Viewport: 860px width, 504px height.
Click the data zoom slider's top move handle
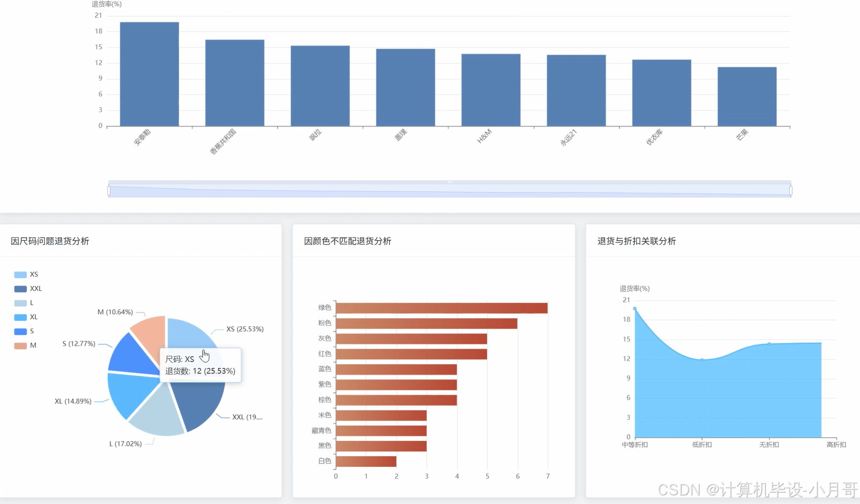tap(450, 182)
